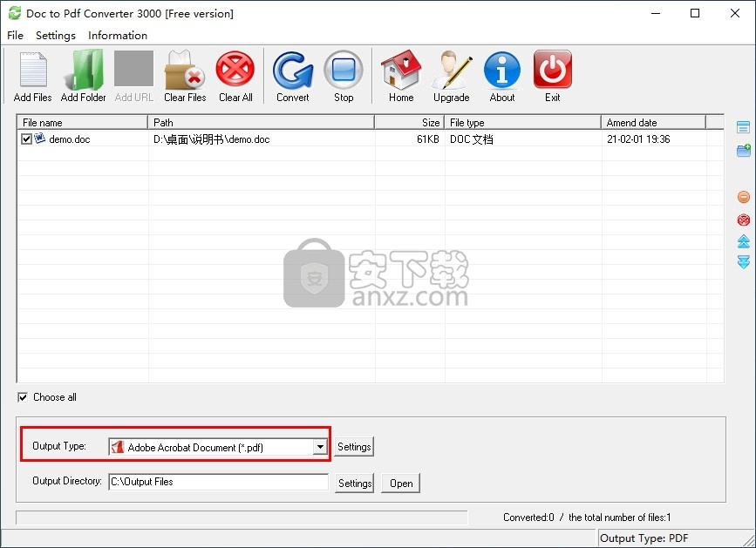The height and width of the screenshot is (548, 756).
Task: Open the File menu
Action: click(x=15, y=36)
